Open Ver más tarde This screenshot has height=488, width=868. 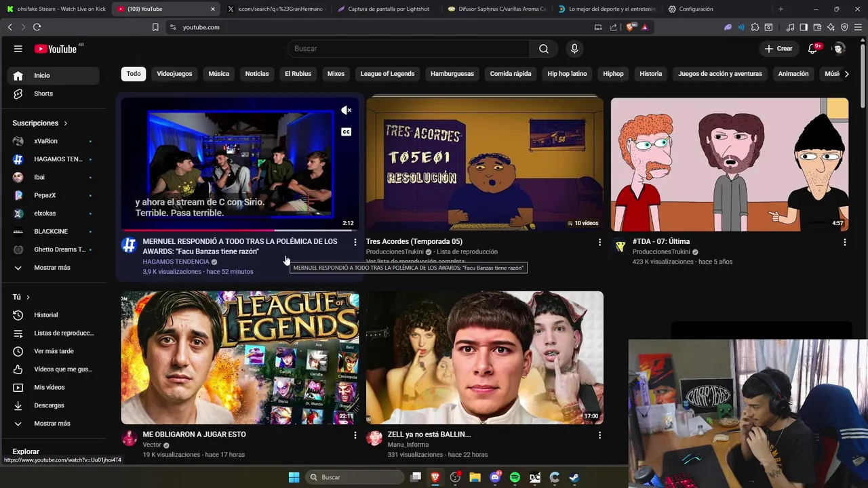click(x=54, y=351)
